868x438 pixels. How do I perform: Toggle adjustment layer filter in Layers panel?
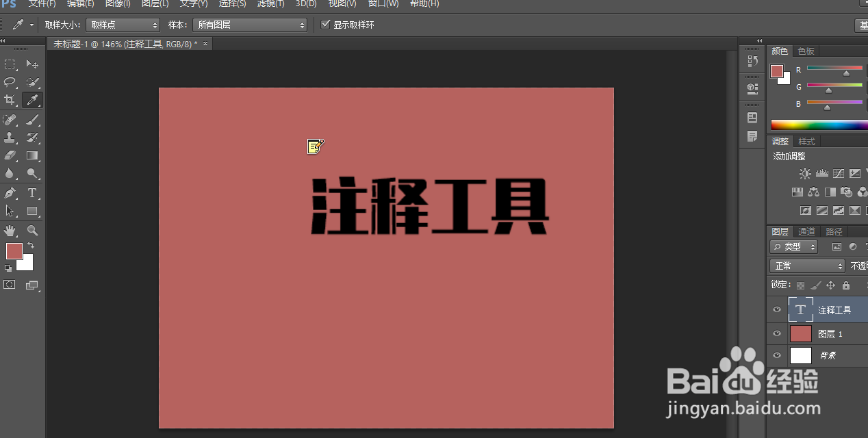coord(853,247)
